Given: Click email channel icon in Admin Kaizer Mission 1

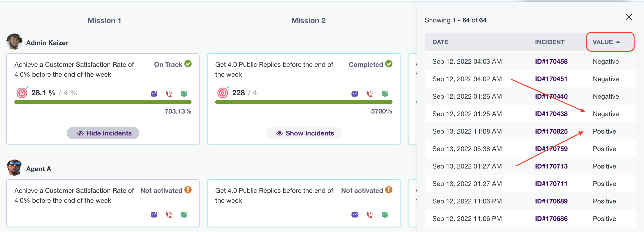Looking at the screenshot, I should click(x=154, y=94).
